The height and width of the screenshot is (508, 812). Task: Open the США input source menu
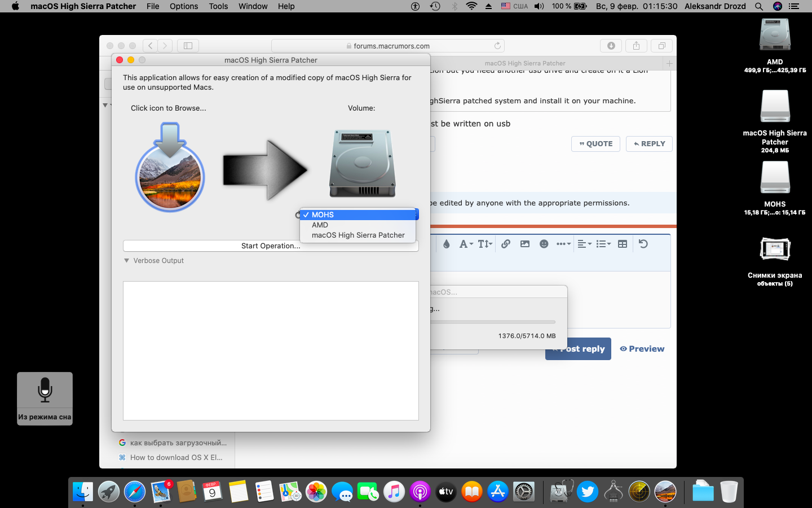point(514,6)
